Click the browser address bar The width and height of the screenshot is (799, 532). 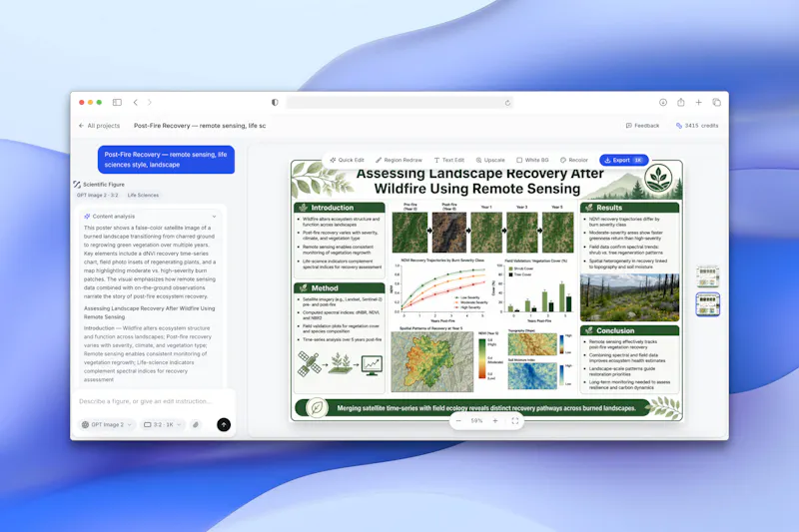point(399,103)
